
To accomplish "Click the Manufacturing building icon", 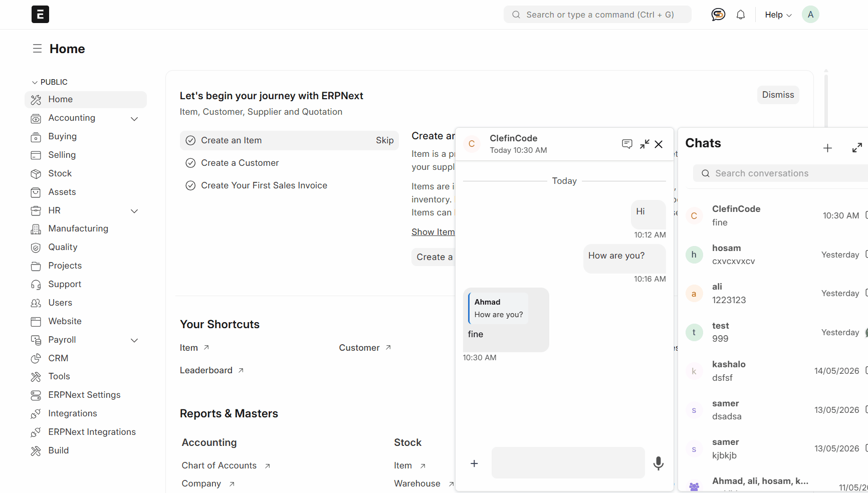I will point(36,229).
